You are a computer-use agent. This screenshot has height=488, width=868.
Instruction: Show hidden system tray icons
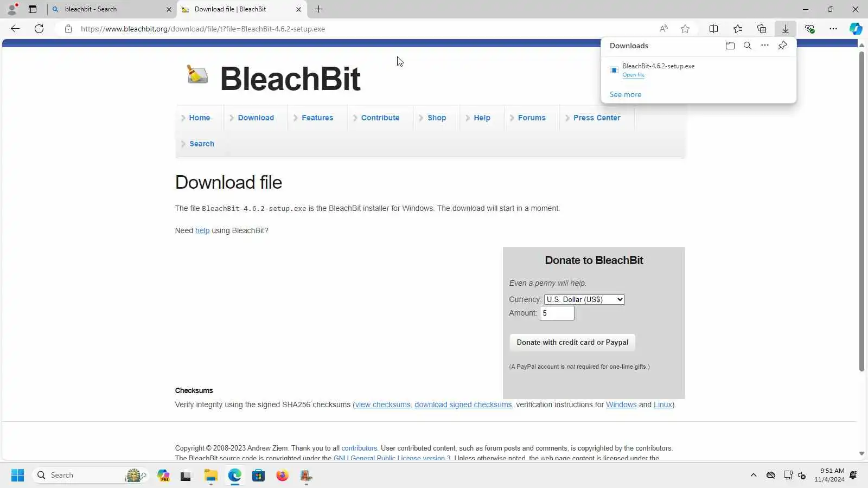[753, 476]
